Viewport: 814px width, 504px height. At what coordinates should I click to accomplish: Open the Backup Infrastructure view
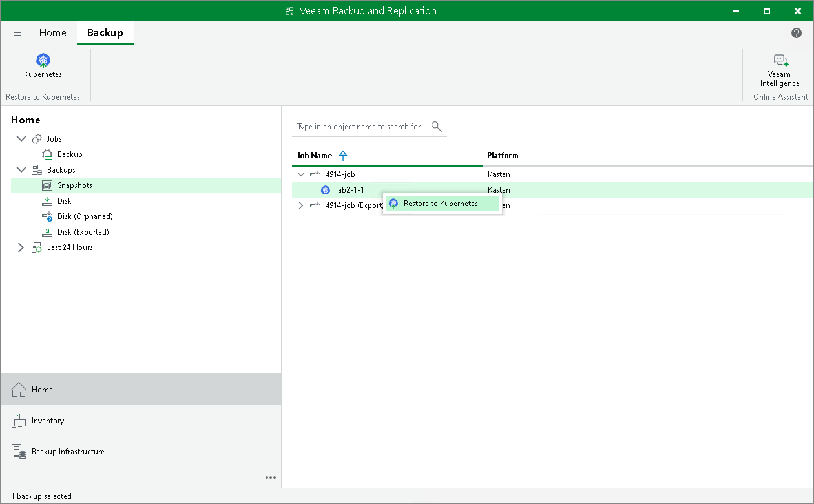141,452
